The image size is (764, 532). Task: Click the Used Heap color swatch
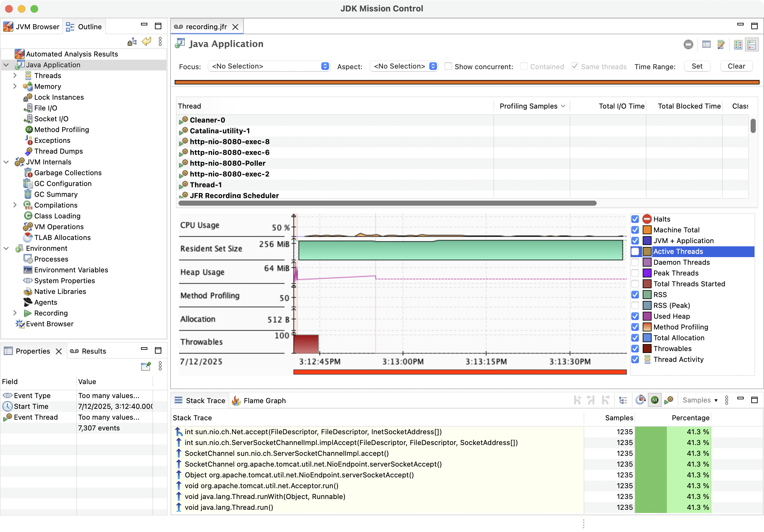point(647,316)
